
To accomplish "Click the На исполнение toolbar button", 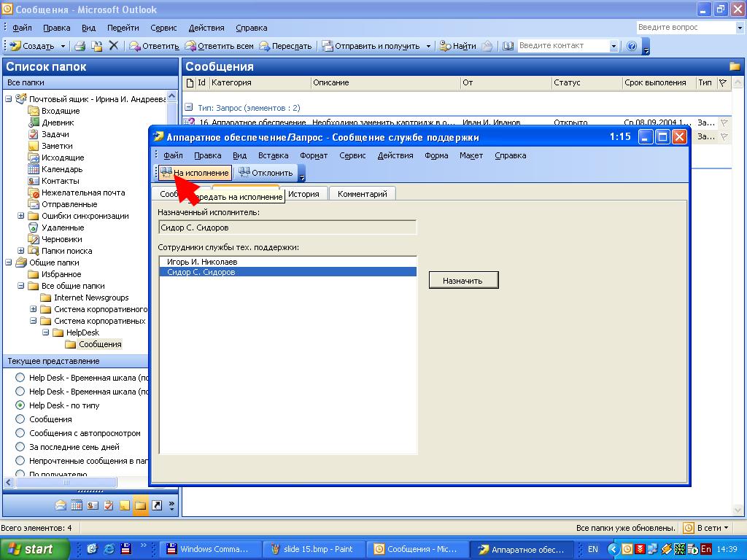I will (x=194, y=172).
